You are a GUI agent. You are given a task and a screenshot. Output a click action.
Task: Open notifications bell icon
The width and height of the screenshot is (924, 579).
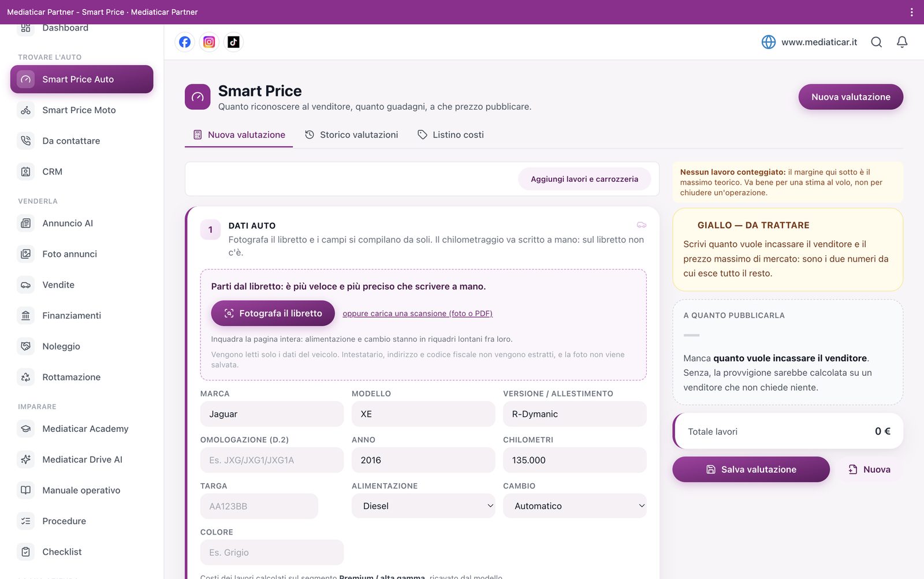pos(902,42)
